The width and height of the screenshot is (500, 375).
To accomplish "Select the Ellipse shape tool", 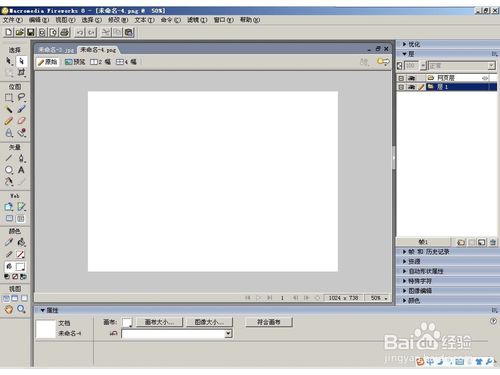I will click(9, 170).
